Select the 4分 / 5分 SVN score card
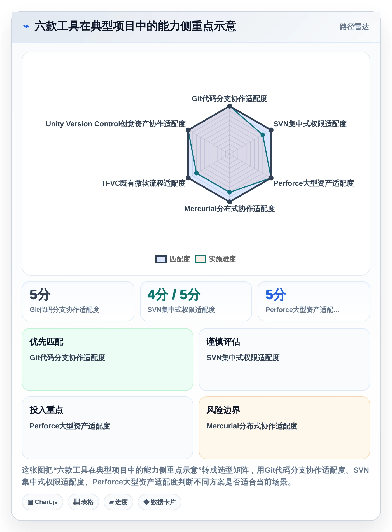This screenshot has height=532, width=392. coord(196,301)
